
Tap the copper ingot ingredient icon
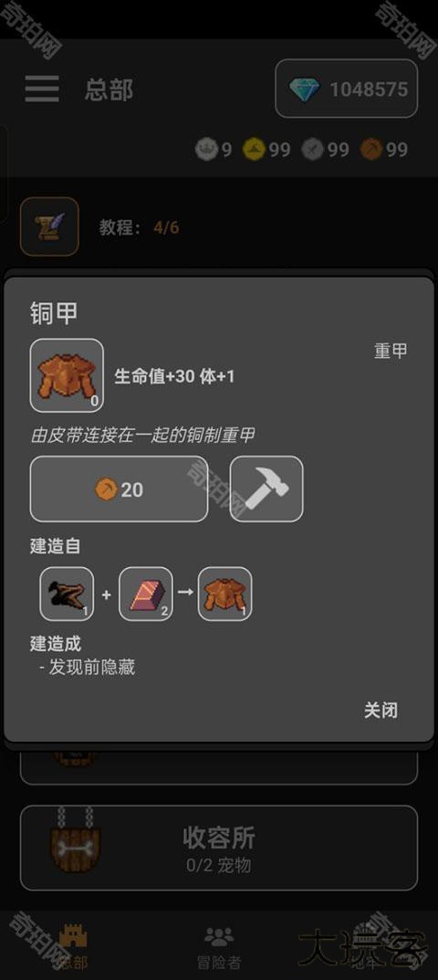(x=146, y=594)
